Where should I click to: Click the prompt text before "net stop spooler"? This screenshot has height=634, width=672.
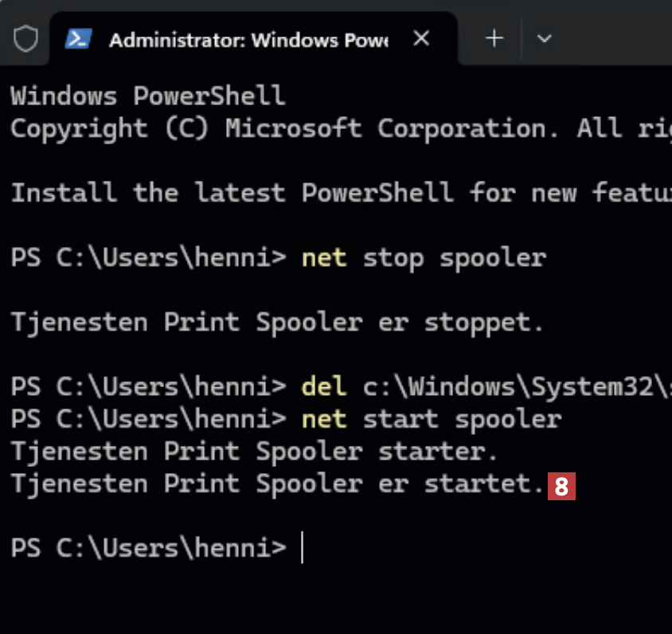tap(148, 257)
